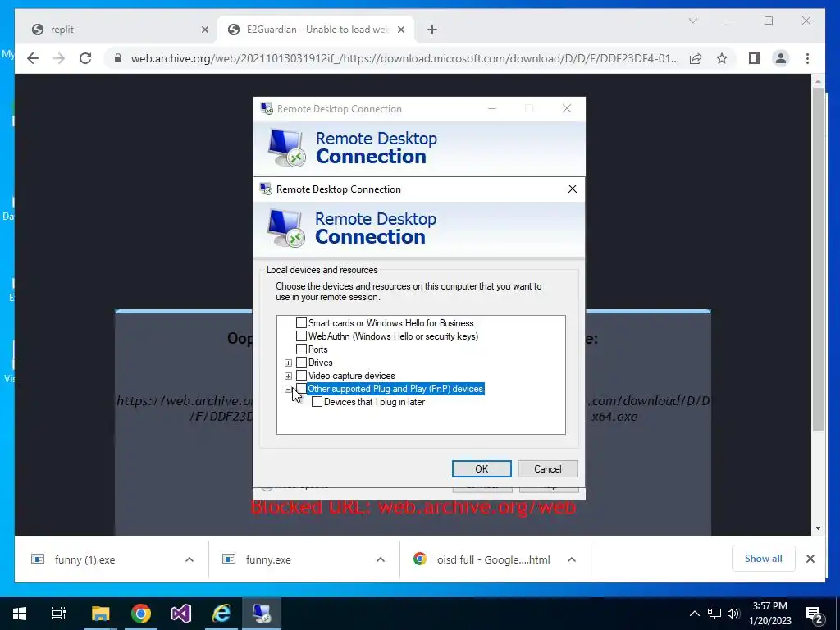Minimize the rear Remote Desktop Connection window
Screen dimensions: 840x630
[492, 108]
